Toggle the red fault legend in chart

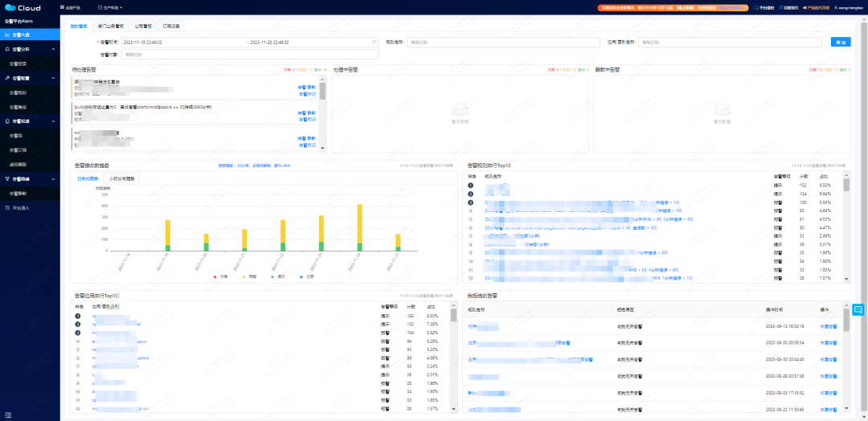coord(219,276)
